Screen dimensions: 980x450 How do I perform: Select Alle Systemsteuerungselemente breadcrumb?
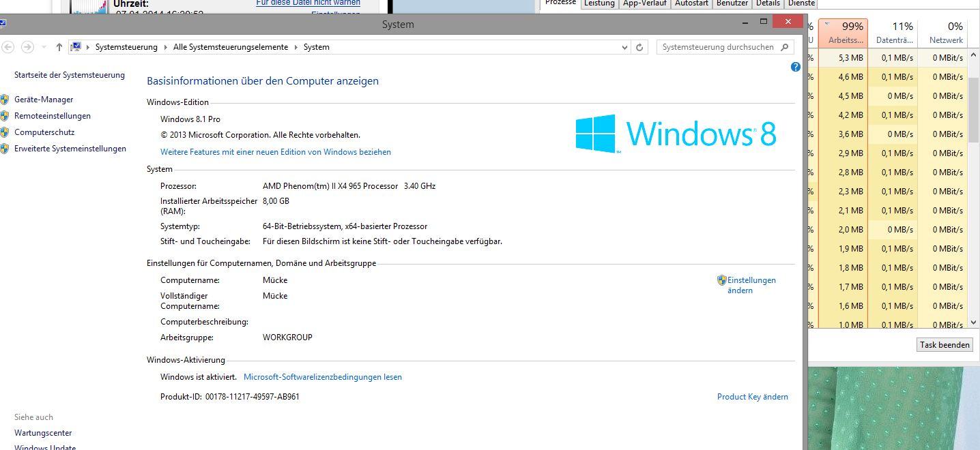click(231, 47)
